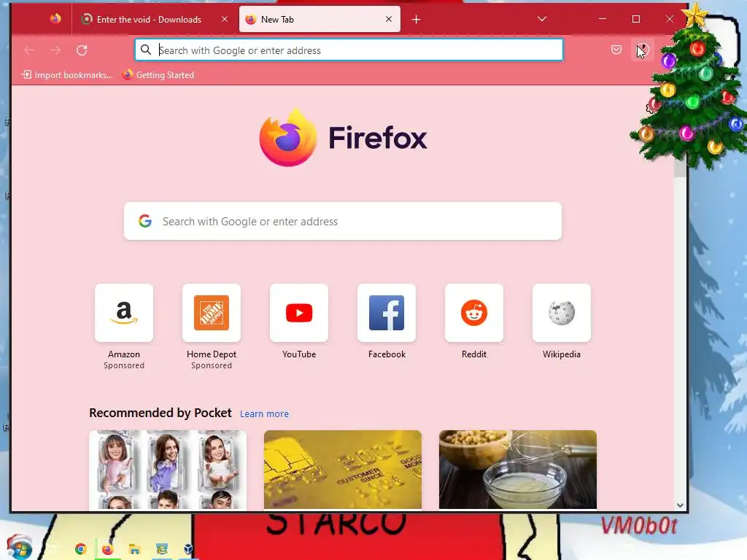The width and height of the screenshot is (747, 560).
Task: Go forward one page with the forward arrow
Action: coord(55,50)
